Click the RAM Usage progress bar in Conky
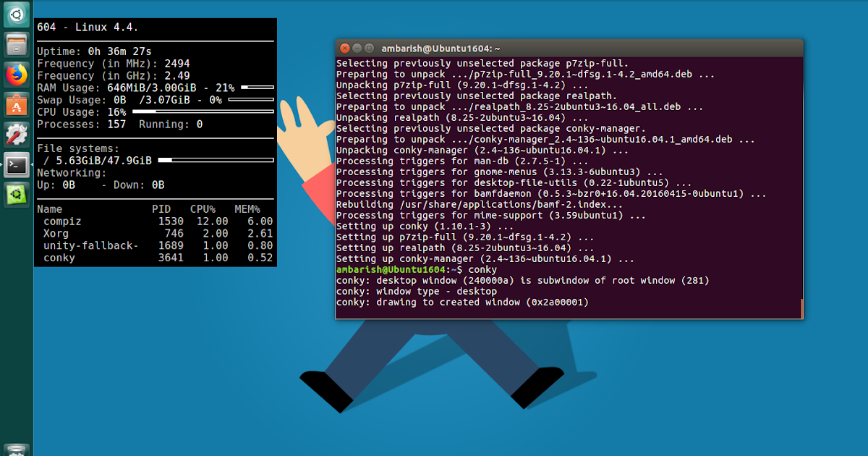 click(257, 88)
